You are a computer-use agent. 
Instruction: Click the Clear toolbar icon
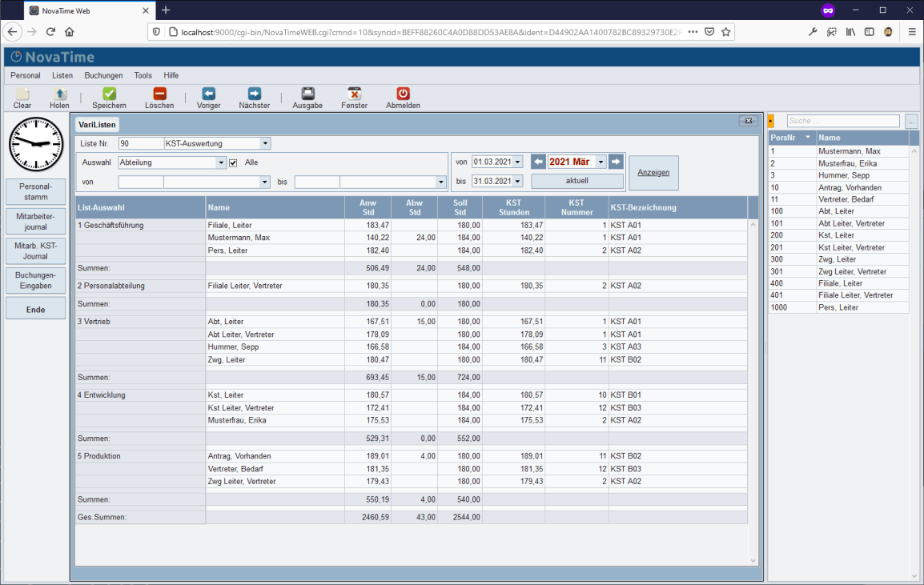[22, 94]
